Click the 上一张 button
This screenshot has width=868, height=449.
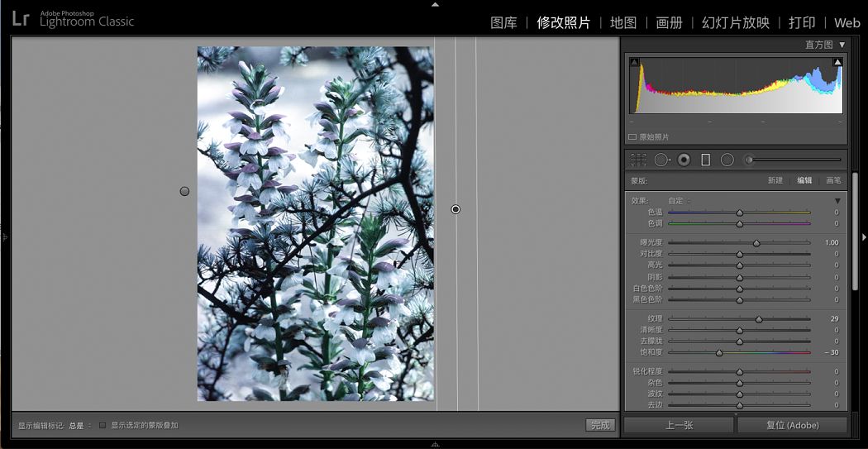(x=679, y=425)
